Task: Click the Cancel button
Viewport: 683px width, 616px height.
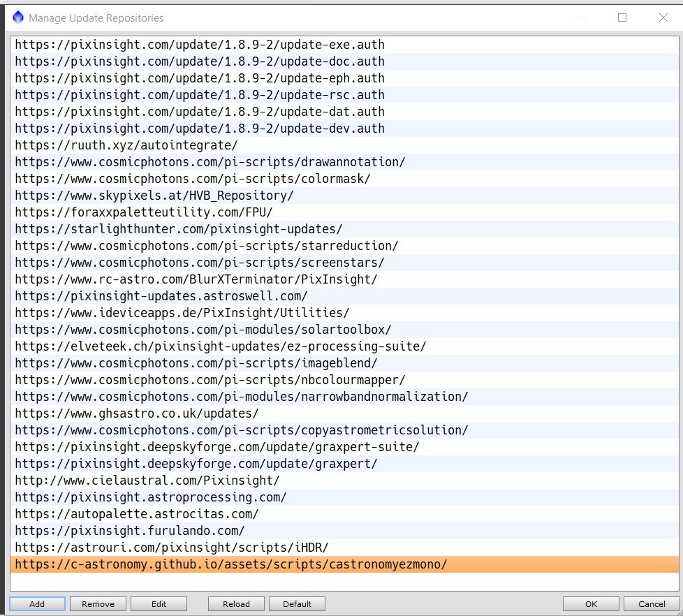Action: coord(652,604)
